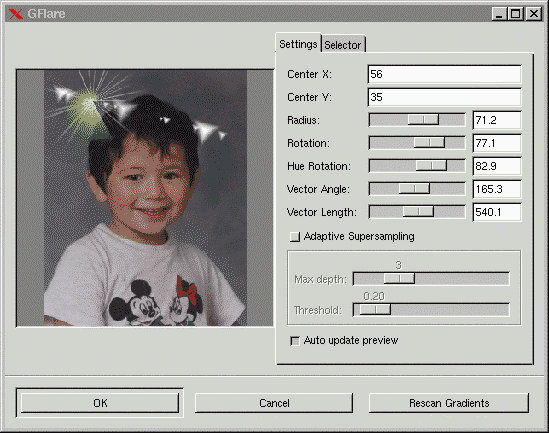This screenshot has width=549, height=433.
Task: Close the GFlare dialog window
Action: click(x=534, y=14)
